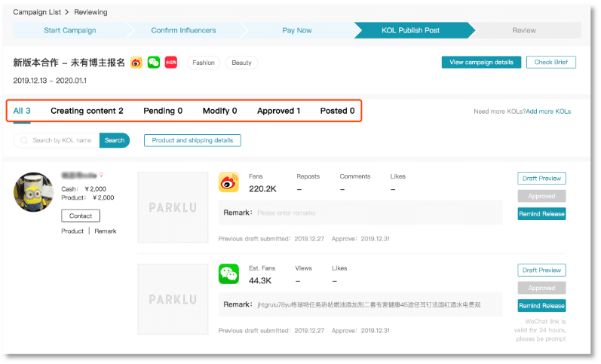Open Draft Preview for the Weibo post
Image resolution: width=601 pixels, height=364 pixels.
click(541, 179)
